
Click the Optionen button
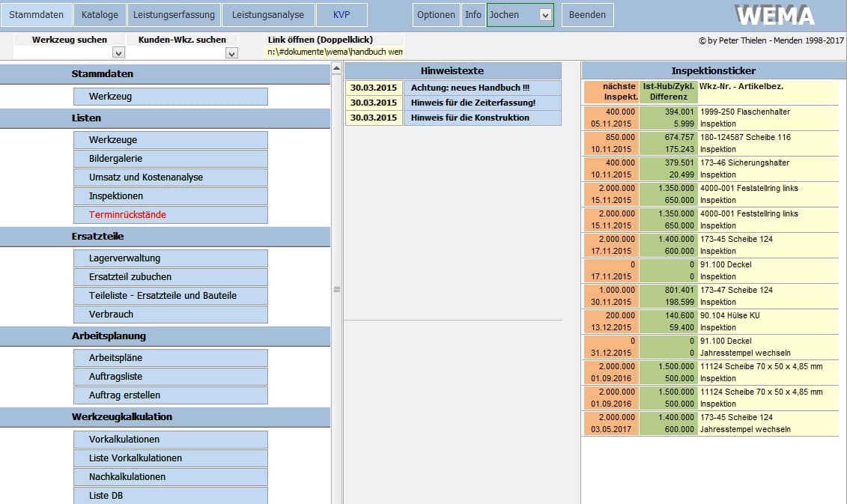click(x=436, y=15)
